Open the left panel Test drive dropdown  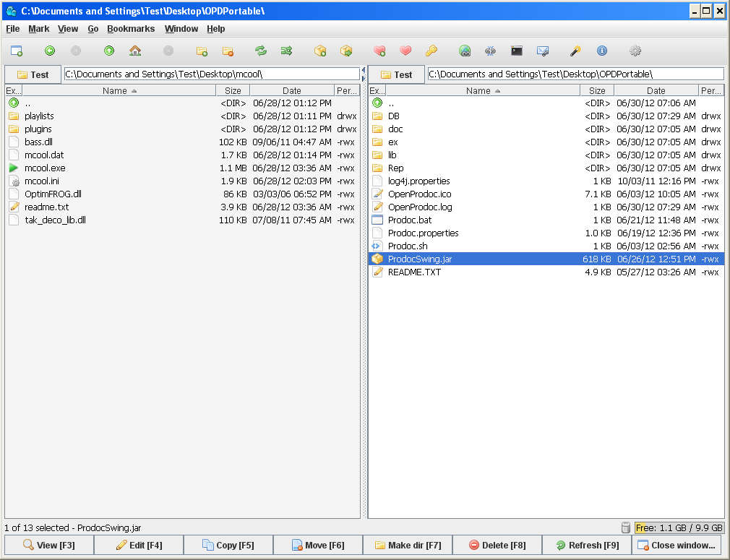(33, 74)
